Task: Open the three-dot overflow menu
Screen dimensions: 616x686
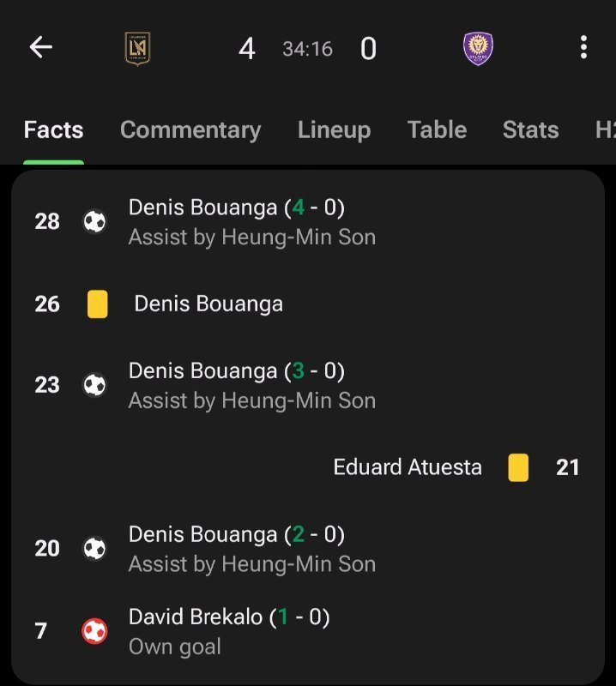Action: pos(583,48)
